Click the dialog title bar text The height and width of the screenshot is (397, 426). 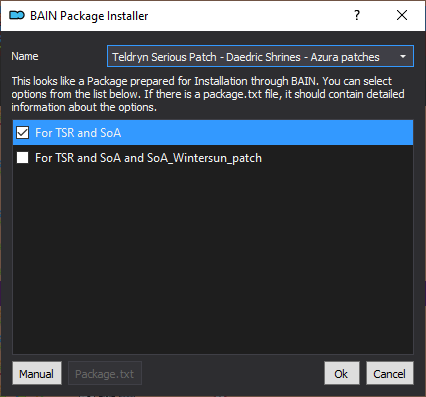pos(89,16)
